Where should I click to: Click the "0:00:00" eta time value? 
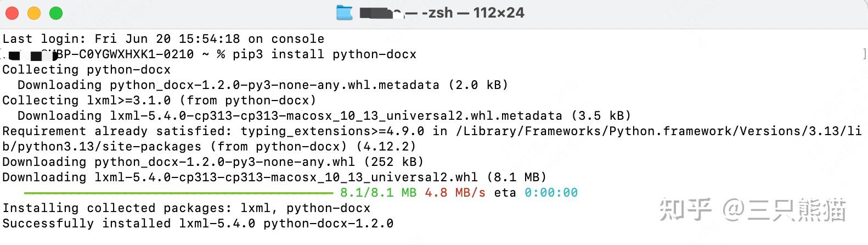551,193
